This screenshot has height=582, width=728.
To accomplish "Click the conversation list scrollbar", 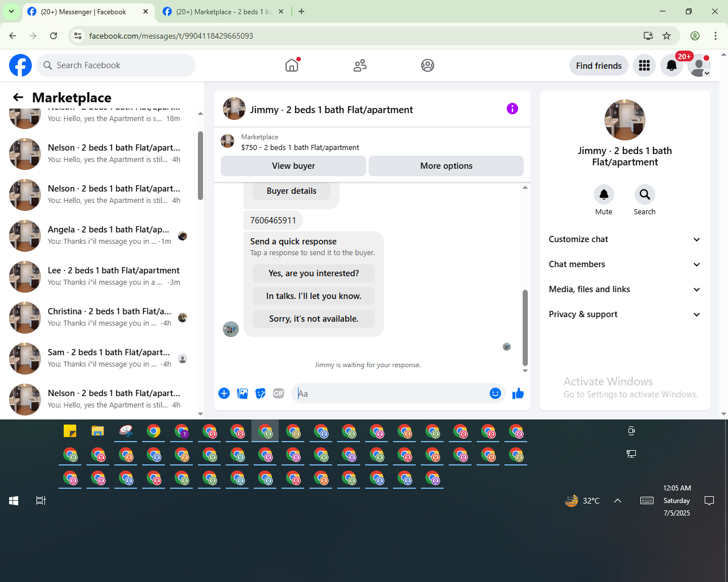I will (x=200, y=165).
